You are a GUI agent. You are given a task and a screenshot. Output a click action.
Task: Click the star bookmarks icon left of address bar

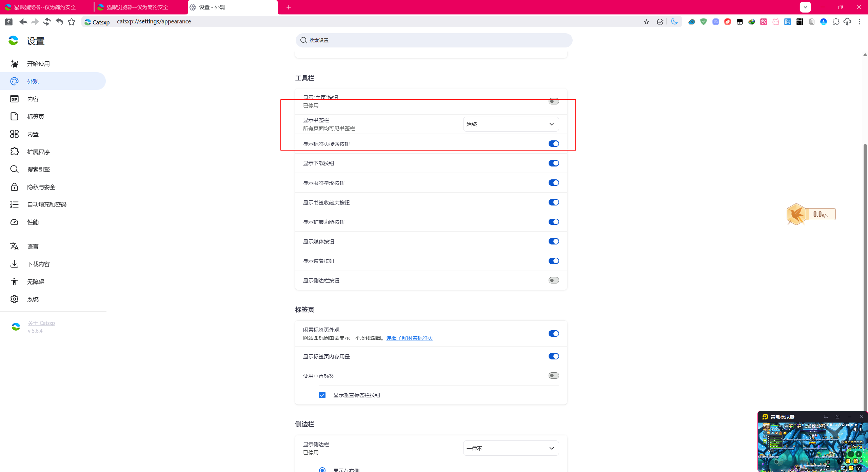pyautogui.click(x=72, y=22)
